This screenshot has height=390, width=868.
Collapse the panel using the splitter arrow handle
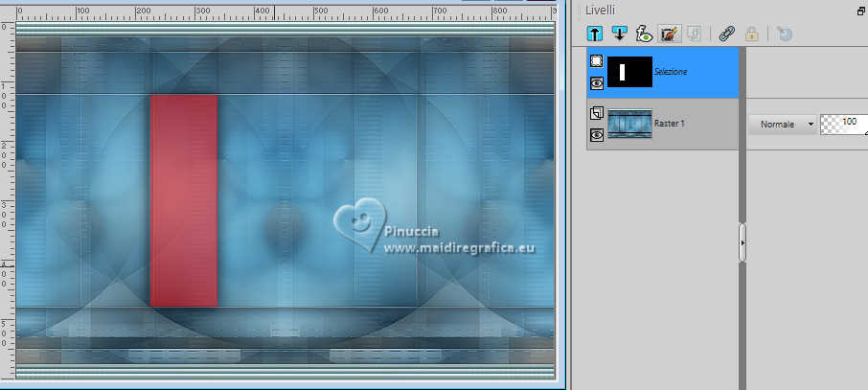click(x=742, y=242)
